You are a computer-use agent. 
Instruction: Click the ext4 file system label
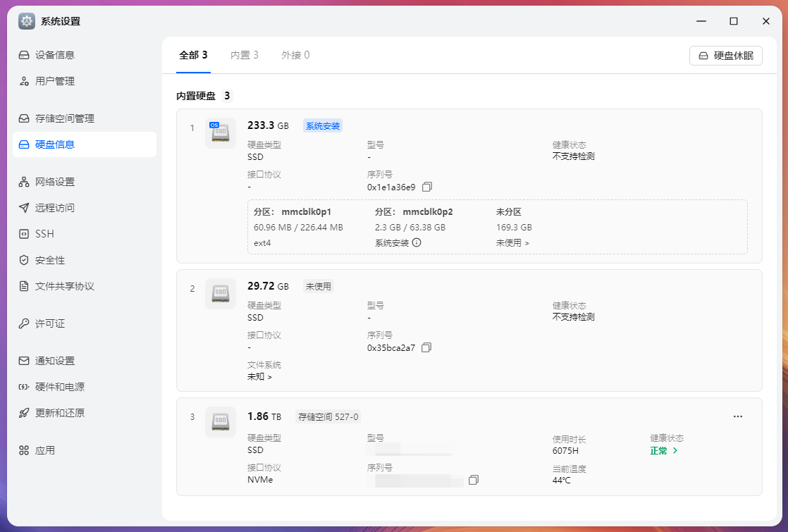point(262,243)
